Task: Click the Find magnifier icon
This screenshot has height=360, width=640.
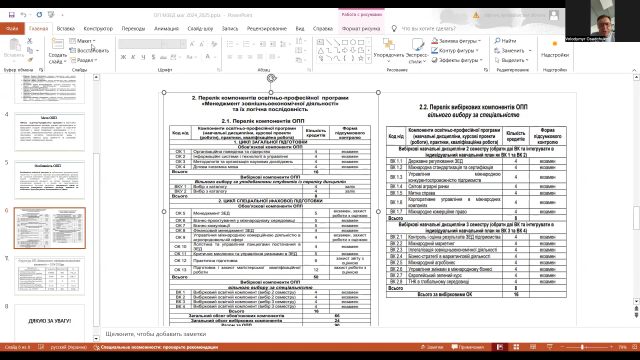Action: tap(497, 41)
